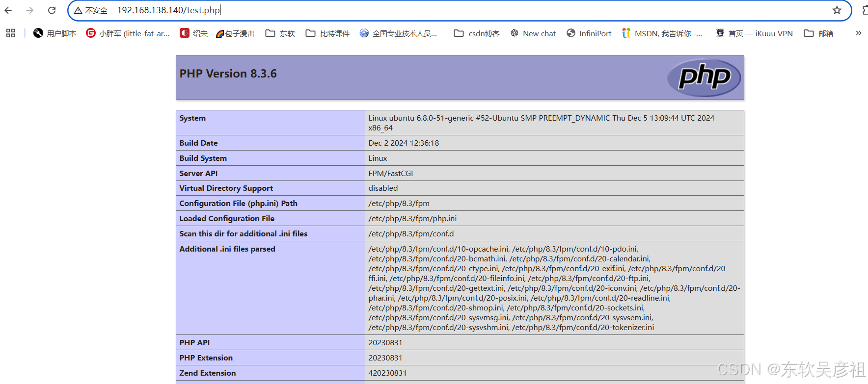This screenshot has width=868, height=384.
Task: Select the PHP Extension row label
Action: click(x=206, y=358)
